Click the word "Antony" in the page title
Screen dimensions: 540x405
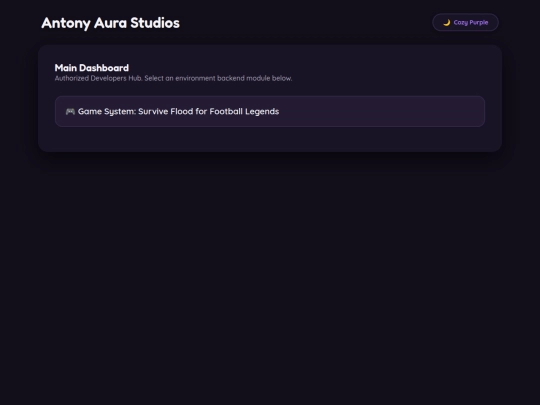66,23
